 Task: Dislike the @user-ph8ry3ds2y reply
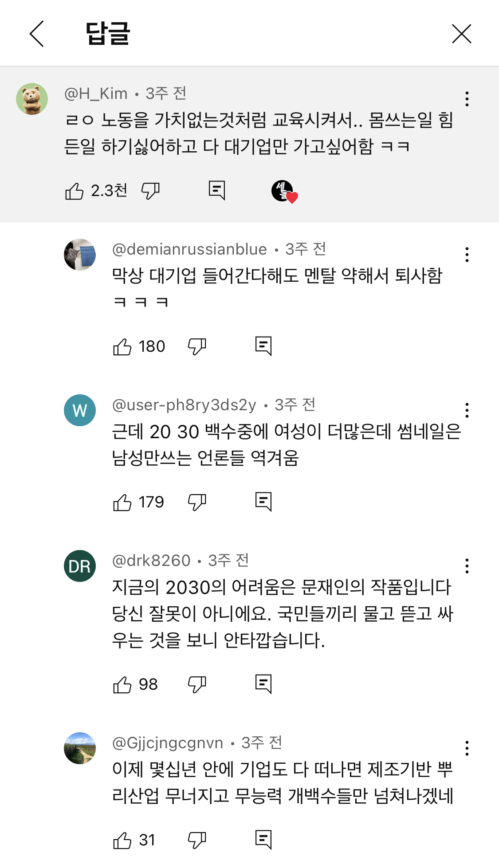pyautogui.click(x=197, y=503)
